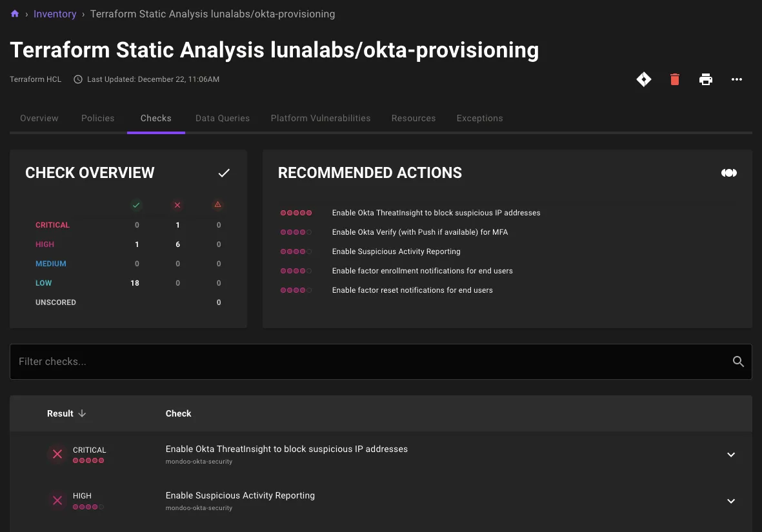Viewport: 762px width, 532px height.
Task: Click impact dots beside Okta Verify recommendation
Action: pyautogui.click(x=296, y=232)
